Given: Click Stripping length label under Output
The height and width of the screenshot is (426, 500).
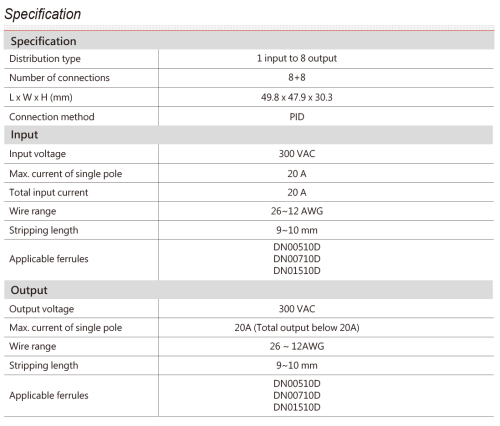Looking at the screenshot, I should click(44, 366).
